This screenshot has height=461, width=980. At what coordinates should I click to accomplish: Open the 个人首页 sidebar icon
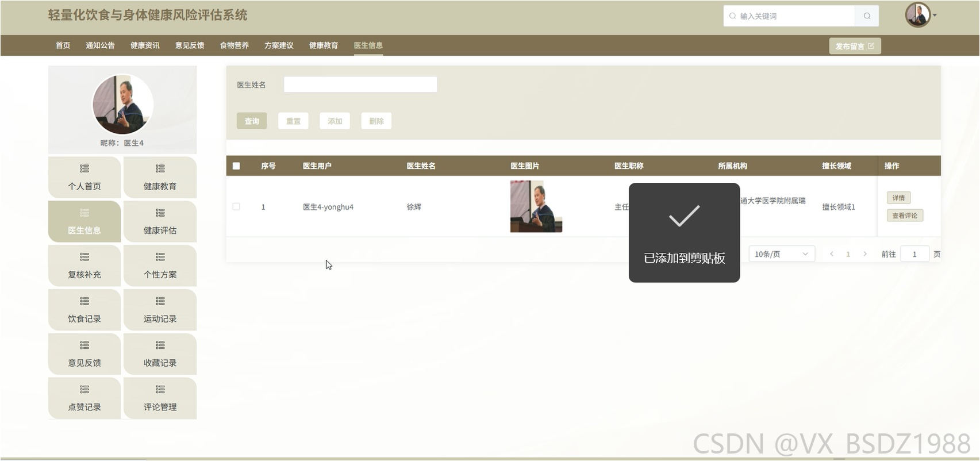point(84,168)
